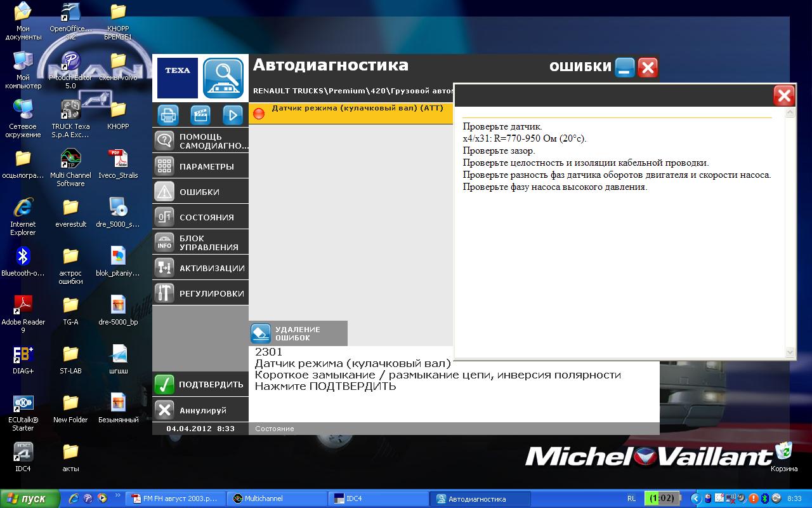Open Мой компьютер desktop icon
The width and height of the screenshot is (812, 508).
click(23, 70)
